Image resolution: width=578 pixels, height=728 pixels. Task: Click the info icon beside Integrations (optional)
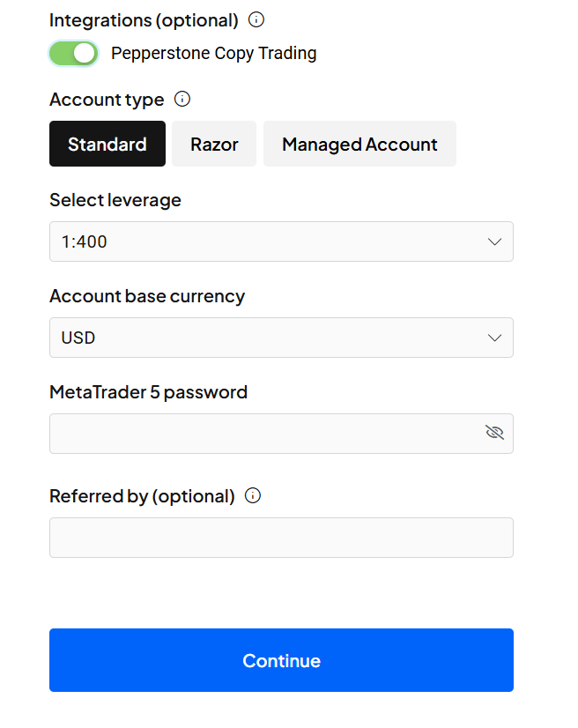click(x=256, y=19)
